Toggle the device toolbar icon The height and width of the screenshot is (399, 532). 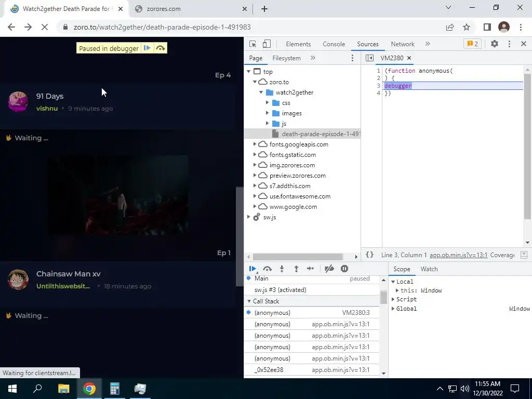267,44
